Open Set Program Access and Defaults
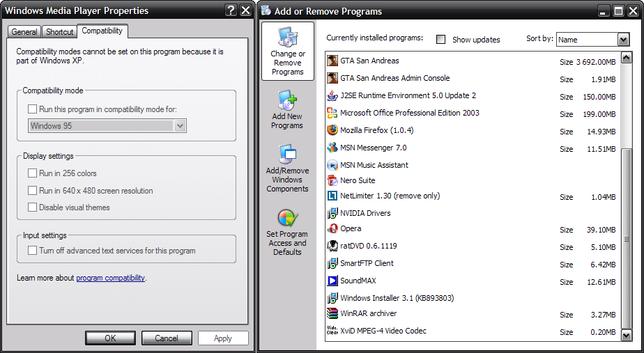This screenshot has width=644, height=353. click(x=287, y=233)
